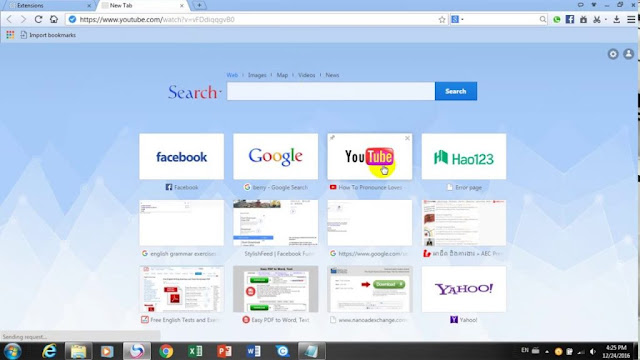Open the Windows Start button
Image resolution: width=640 pixels, height=360 pixels.
(x=12, y=351)
